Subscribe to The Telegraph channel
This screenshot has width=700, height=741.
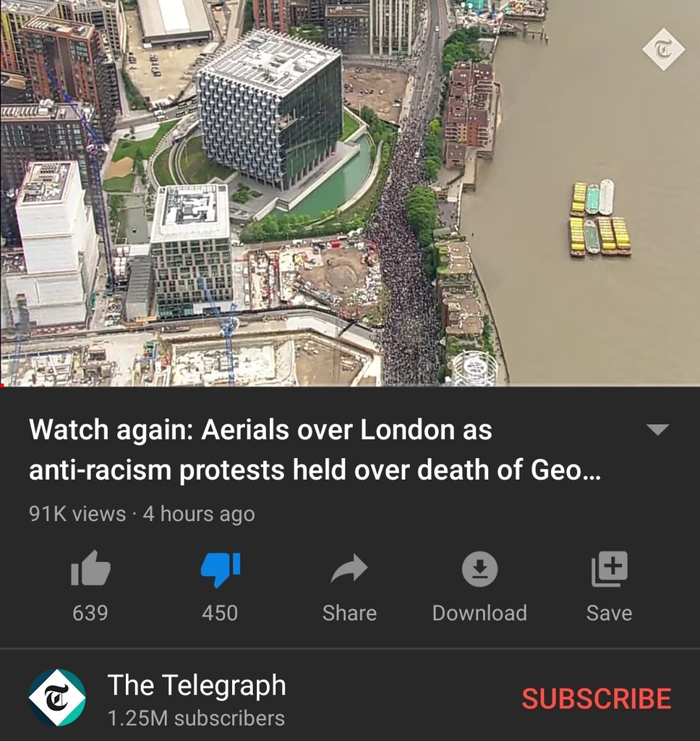(596, 698)
